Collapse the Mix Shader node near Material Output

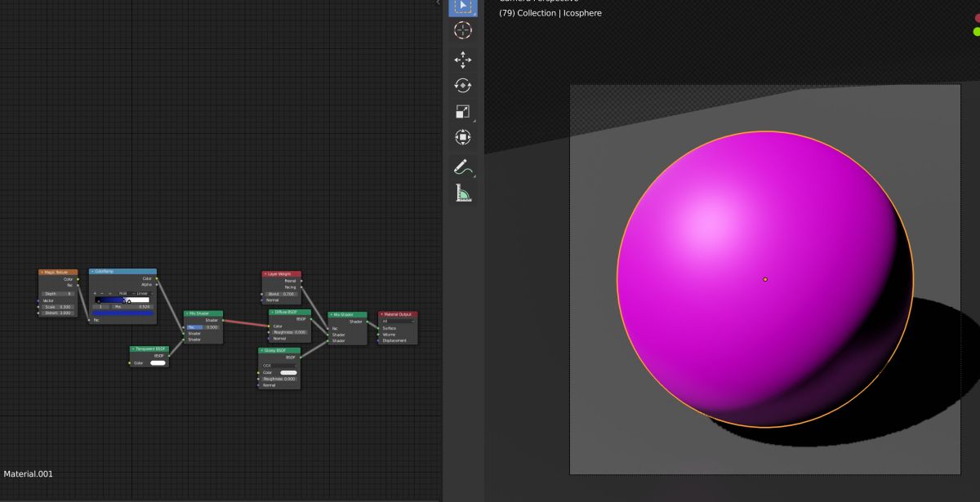[331, 314]
